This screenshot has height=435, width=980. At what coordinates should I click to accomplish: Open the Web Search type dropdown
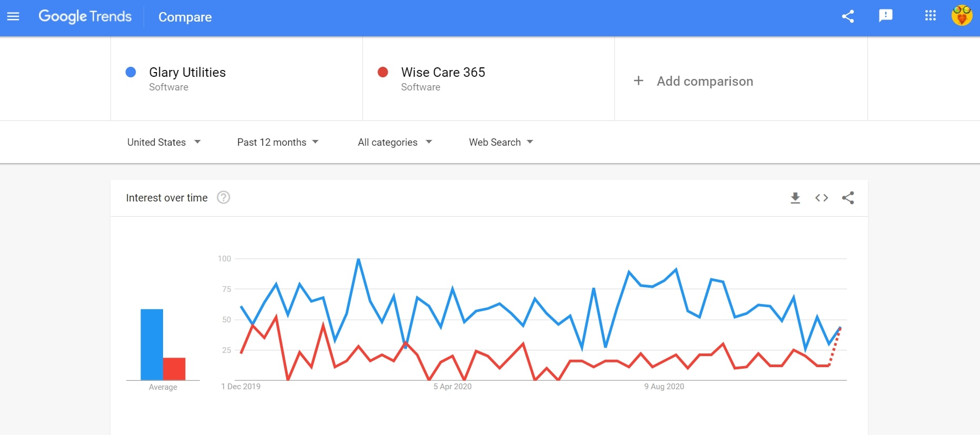[501, 142]
